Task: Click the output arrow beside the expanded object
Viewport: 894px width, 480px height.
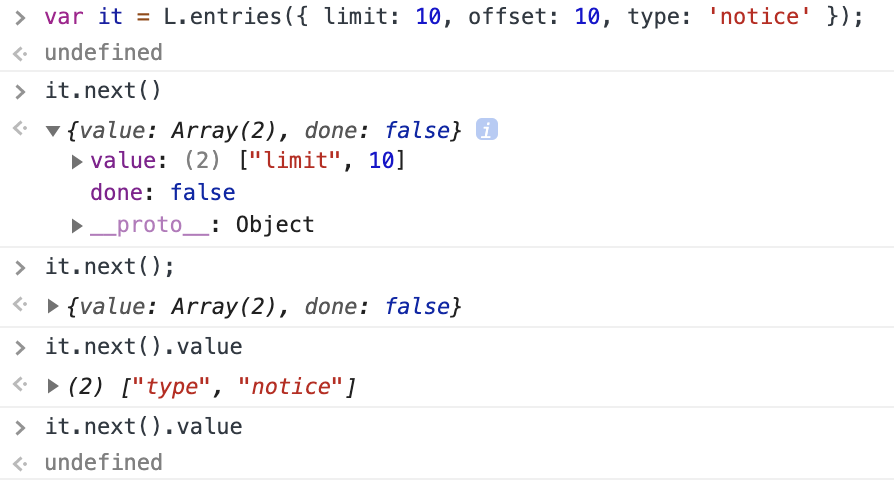Action: [x=20, y=128]
